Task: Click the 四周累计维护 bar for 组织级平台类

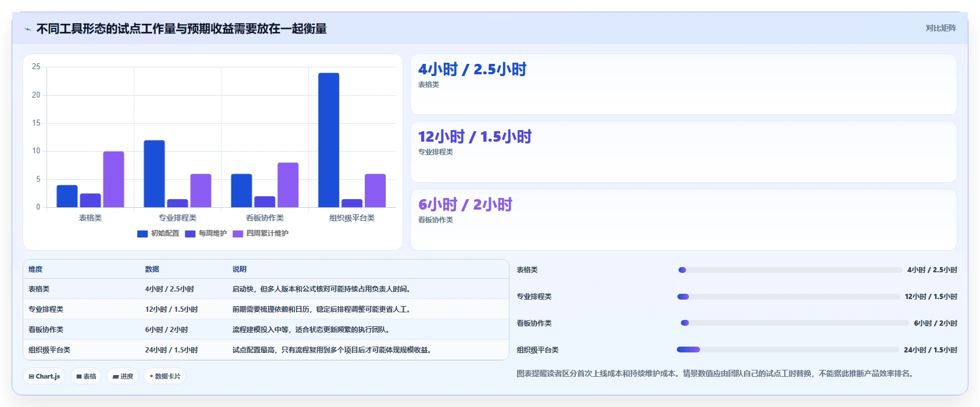Action: (x=375, y=190)
